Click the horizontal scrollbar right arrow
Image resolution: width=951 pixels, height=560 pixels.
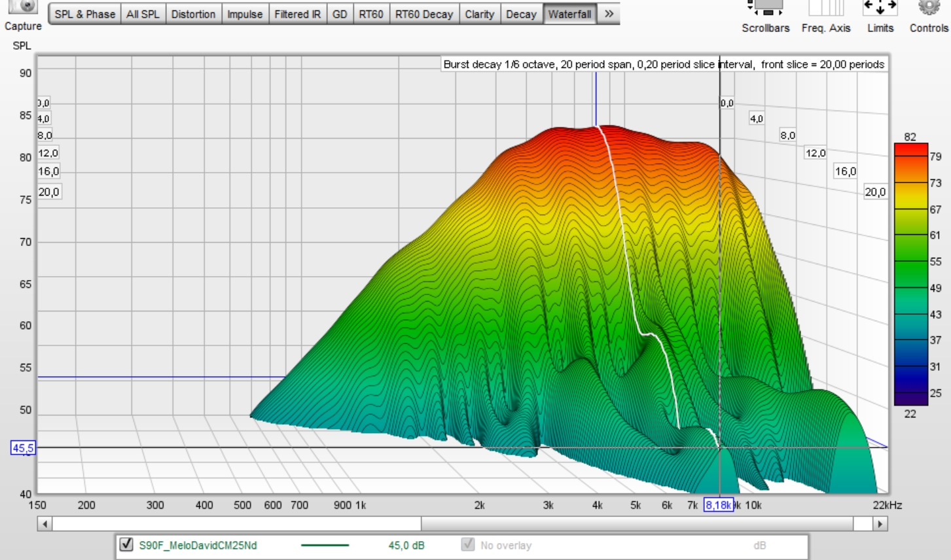click(x=880, y=524)
